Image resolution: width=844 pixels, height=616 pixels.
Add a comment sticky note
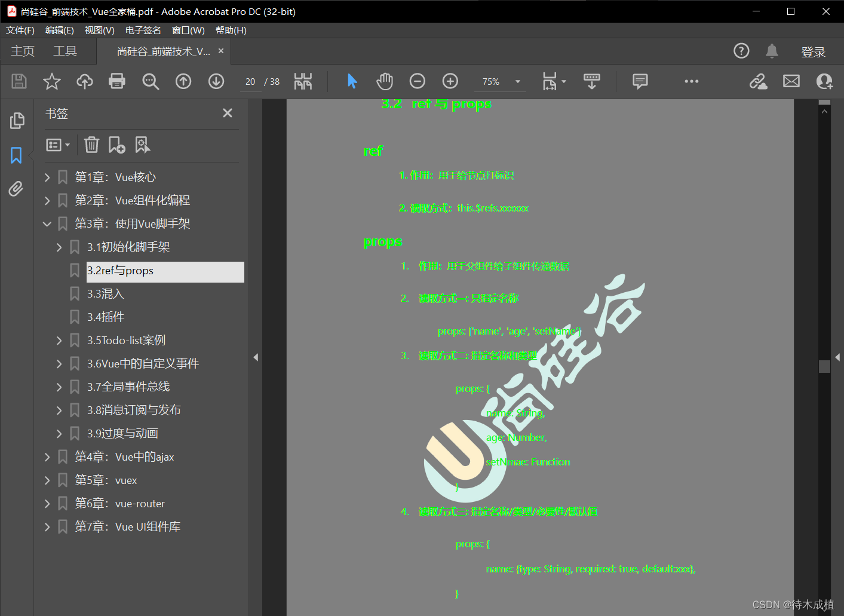tap(640, 81)
